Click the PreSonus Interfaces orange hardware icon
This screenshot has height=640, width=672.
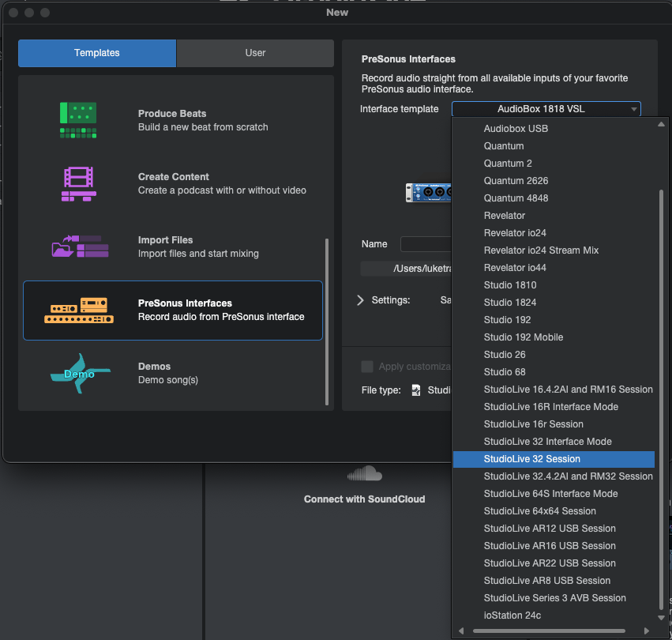(79, 311)
